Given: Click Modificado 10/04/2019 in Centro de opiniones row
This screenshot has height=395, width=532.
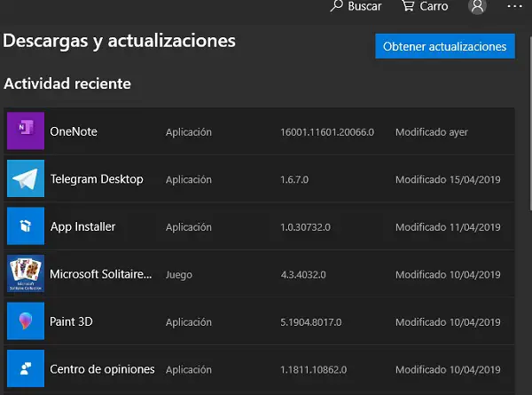Looking at the screenshot, I should (448, 370).
